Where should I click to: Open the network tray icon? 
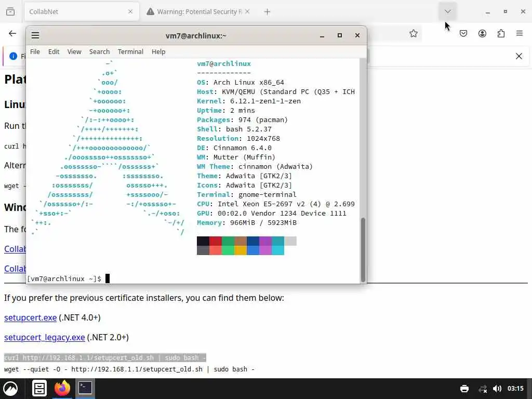tap(483, 389)
